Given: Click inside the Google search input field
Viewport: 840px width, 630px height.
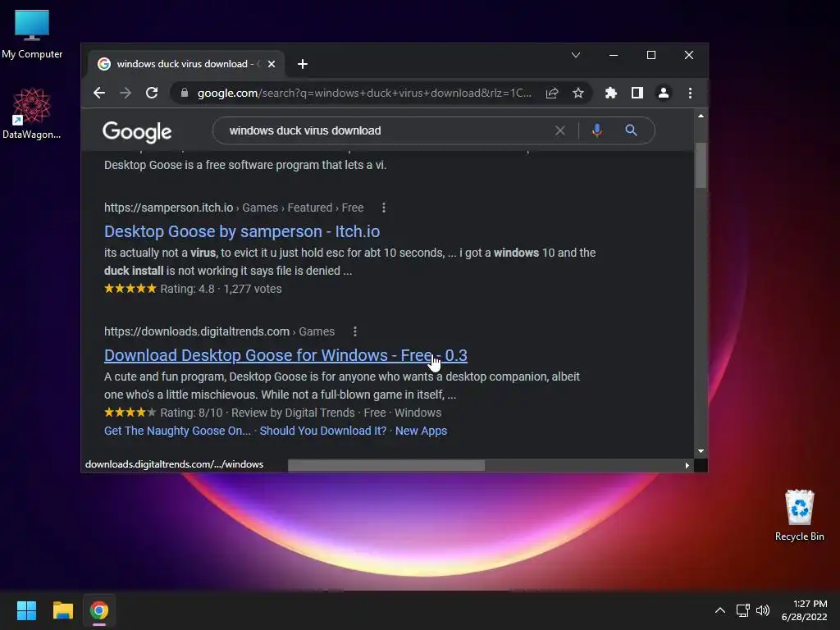Looking at the screenshot, I should 386,130.
